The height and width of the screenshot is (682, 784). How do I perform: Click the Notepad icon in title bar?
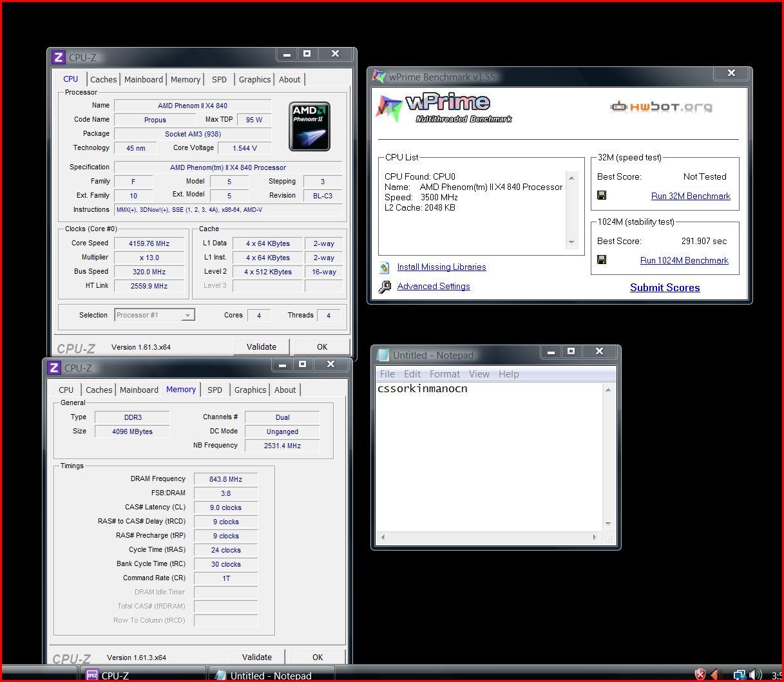(x=383, y=355)
